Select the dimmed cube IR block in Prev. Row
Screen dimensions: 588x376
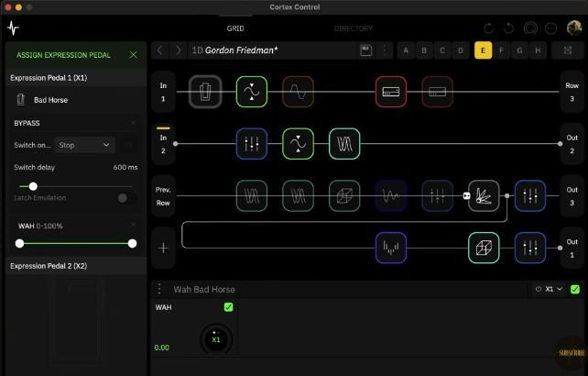[x=344, y=195]
